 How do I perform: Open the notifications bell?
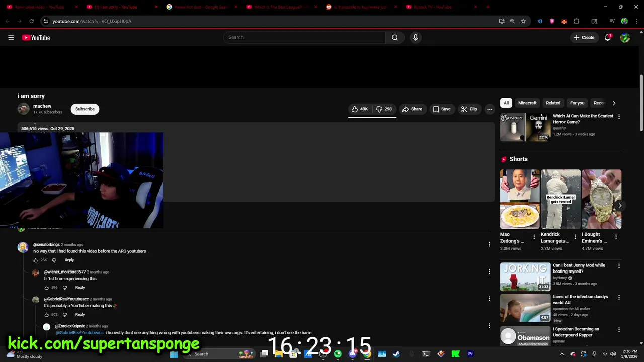(608, 37)
